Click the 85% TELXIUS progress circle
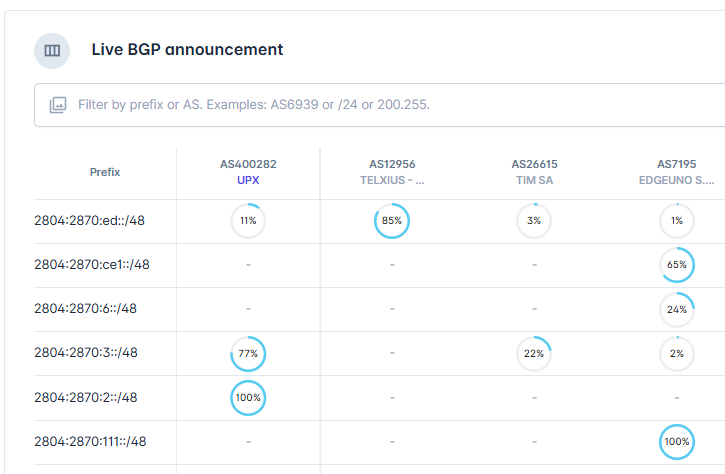 (392, 221)
